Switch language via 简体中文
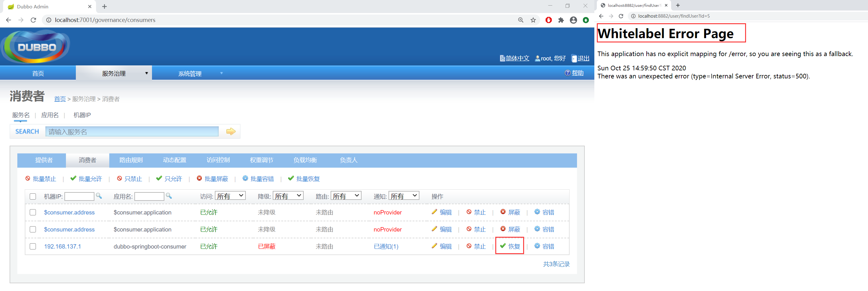Image resolution: width=868 pixels, height=291 pixels. tap(514, 58)
